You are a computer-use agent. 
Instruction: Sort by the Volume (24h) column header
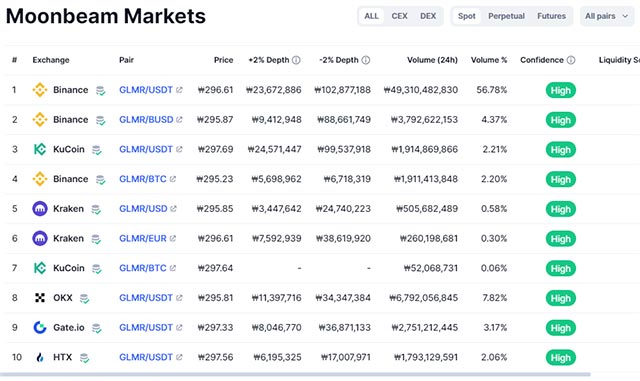click(432, 60)
